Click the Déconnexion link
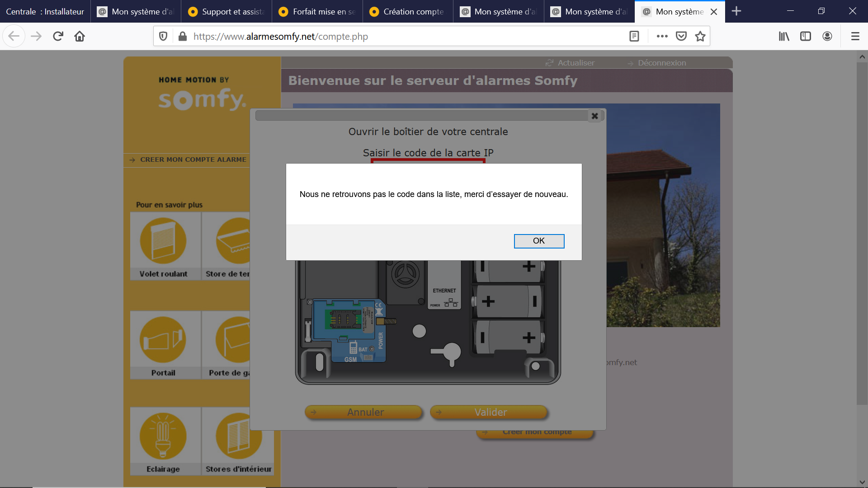Image resolution: width=868 pixels, height=488 pixels. (x=657, y=63)
